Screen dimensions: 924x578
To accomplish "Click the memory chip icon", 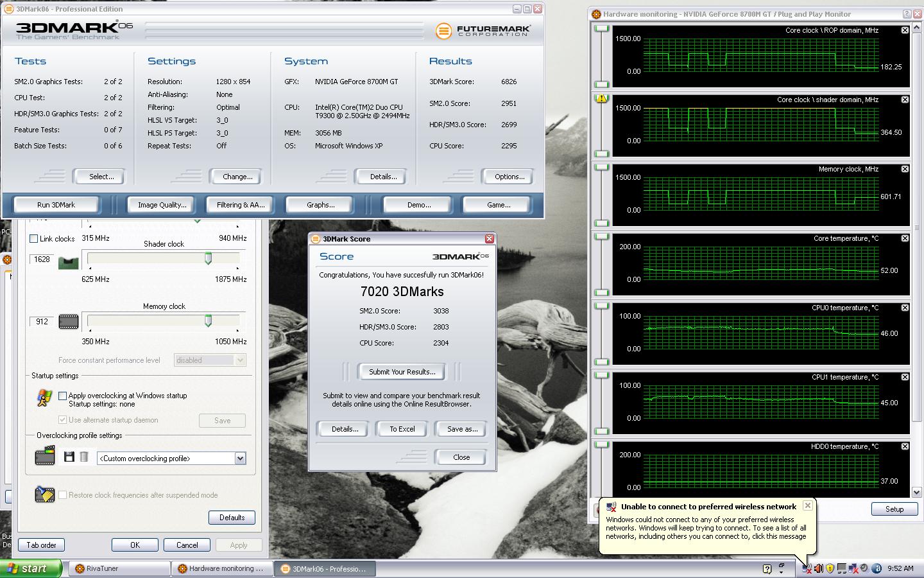I will click(69, 322).
